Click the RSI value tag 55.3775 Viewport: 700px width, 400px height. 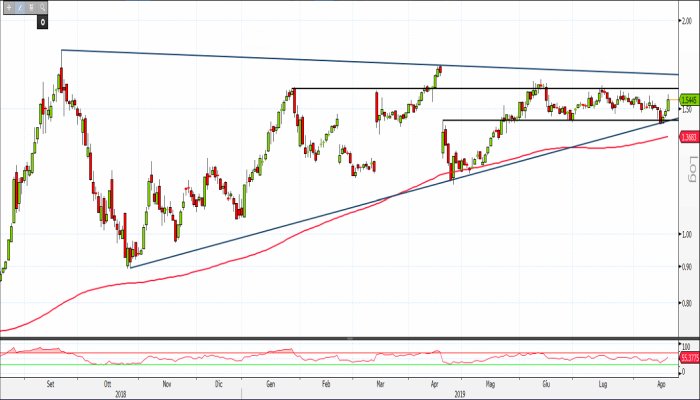coord(688,356)
